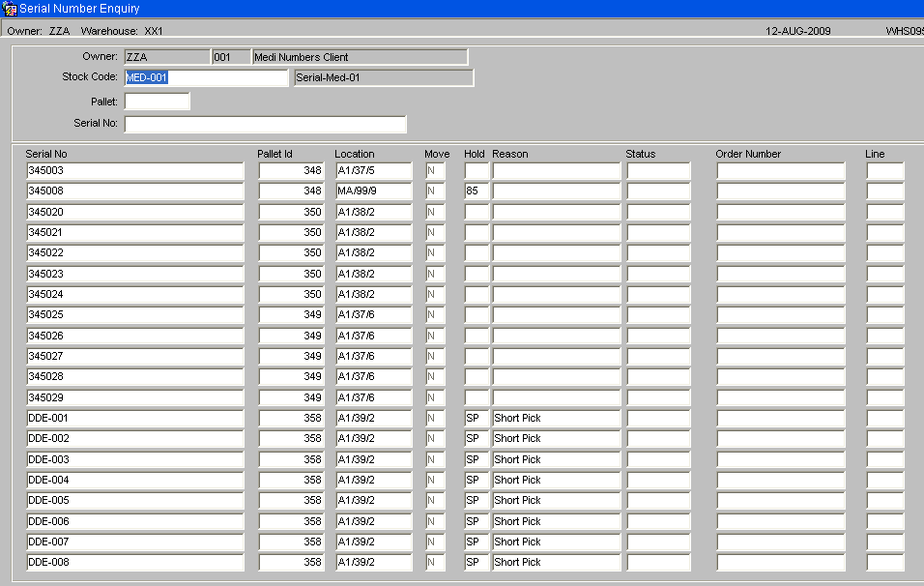Select serial number 345023

coord(135,274)
